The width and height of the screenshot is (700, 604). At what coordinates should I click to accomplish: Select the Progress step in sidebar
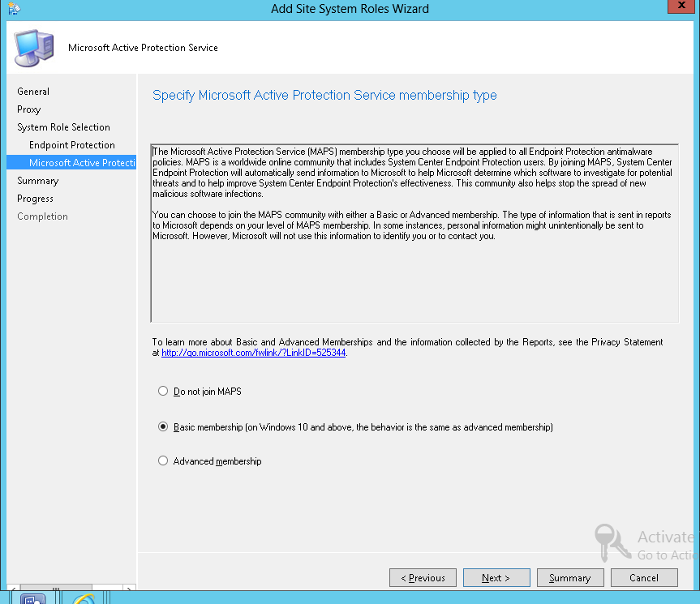pos(35,199)
